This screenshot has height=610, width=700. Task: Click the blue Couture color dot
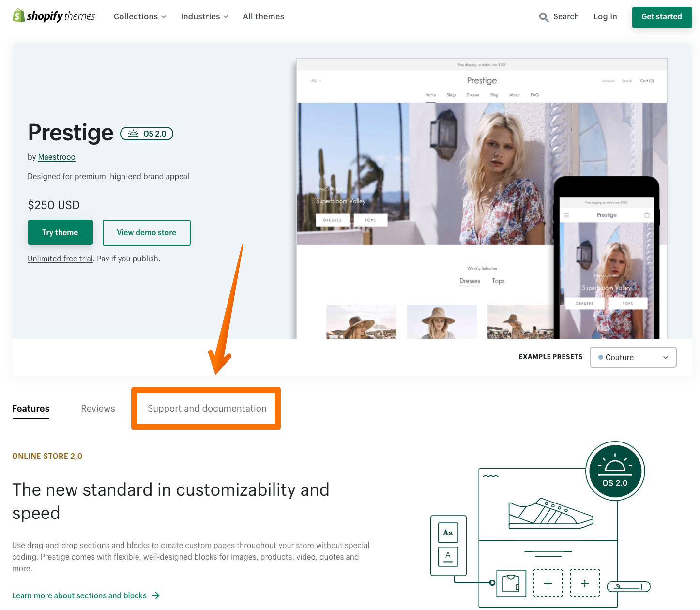601,357
